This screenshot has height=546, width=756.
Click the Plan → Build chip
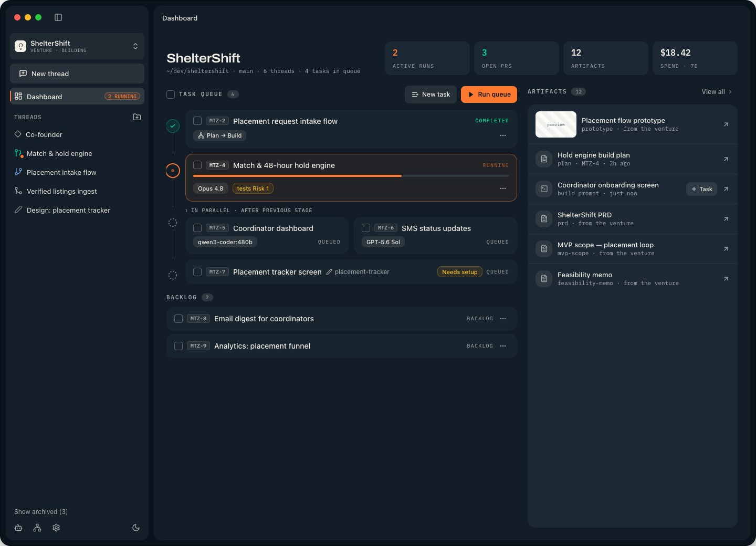tap(219, 135)
